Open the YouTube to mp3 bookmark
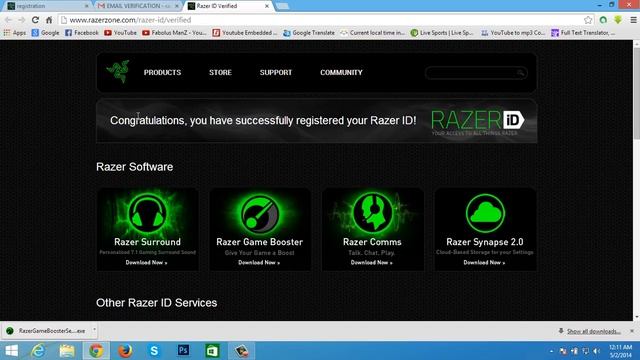 pyautogui.click(x=513, y=33)
